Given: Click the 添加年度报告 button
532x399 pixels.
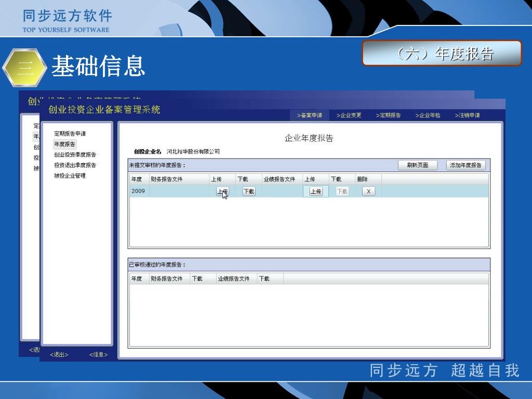Looking at the screenshot, I should pyautogui.click(x=465, y=165).
